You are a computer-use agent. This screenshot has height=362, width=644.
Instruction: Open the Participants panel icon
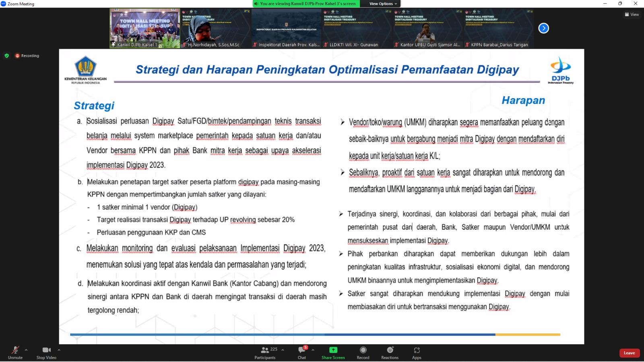264,350
